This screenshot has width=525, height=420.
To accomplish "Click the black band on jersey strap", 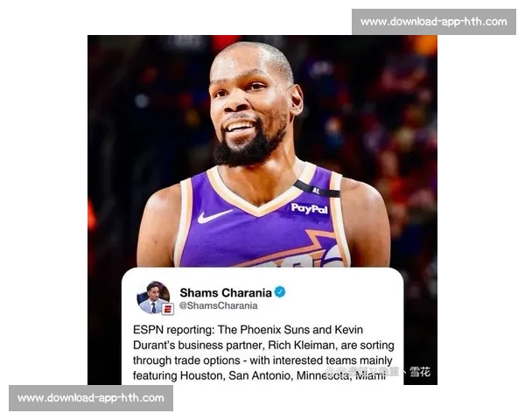I will coord(317,190).
